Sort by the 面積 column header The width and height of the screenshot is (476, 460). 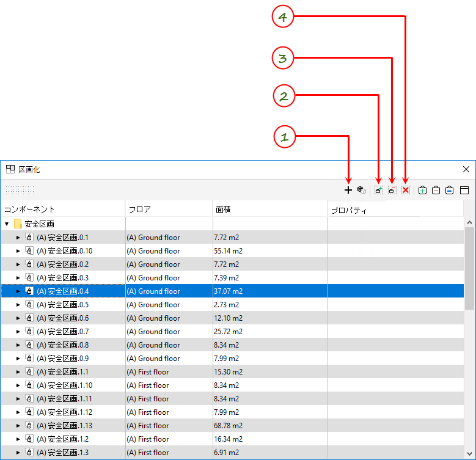[270, 209]
